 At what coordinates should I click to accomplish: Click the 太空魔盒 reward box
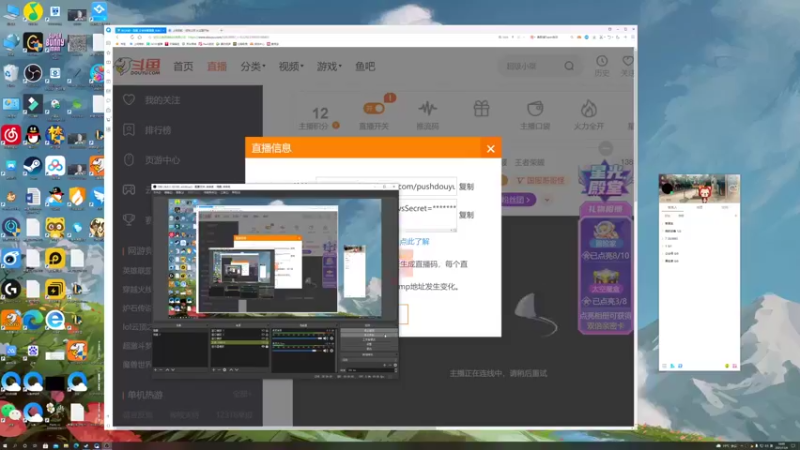pos(605,282)
